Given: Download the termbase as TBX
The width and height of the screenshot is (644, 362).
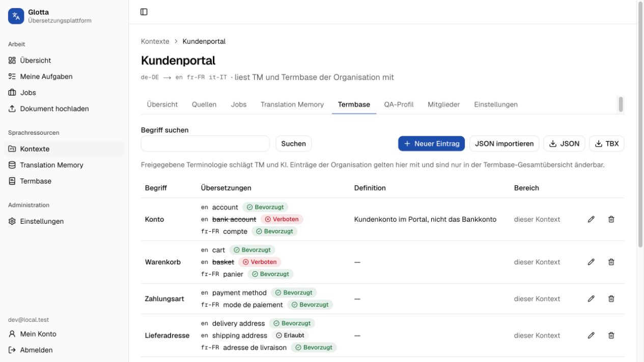Looking at the screenshot, I should 607,143.
